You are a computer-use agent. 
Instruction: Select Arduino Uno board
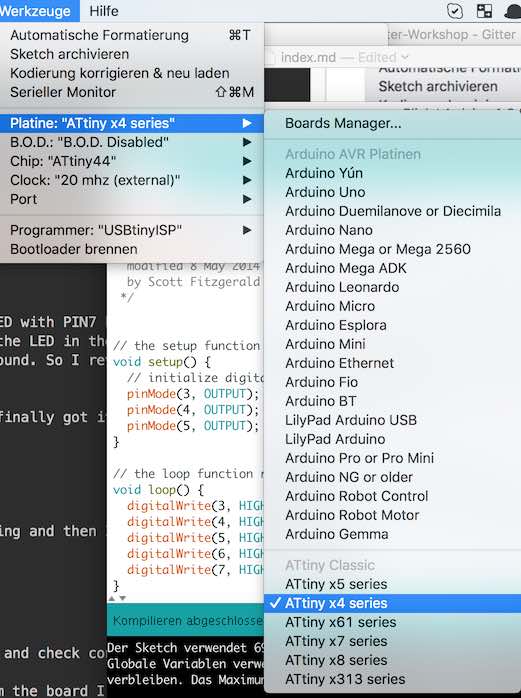point(392,192)
